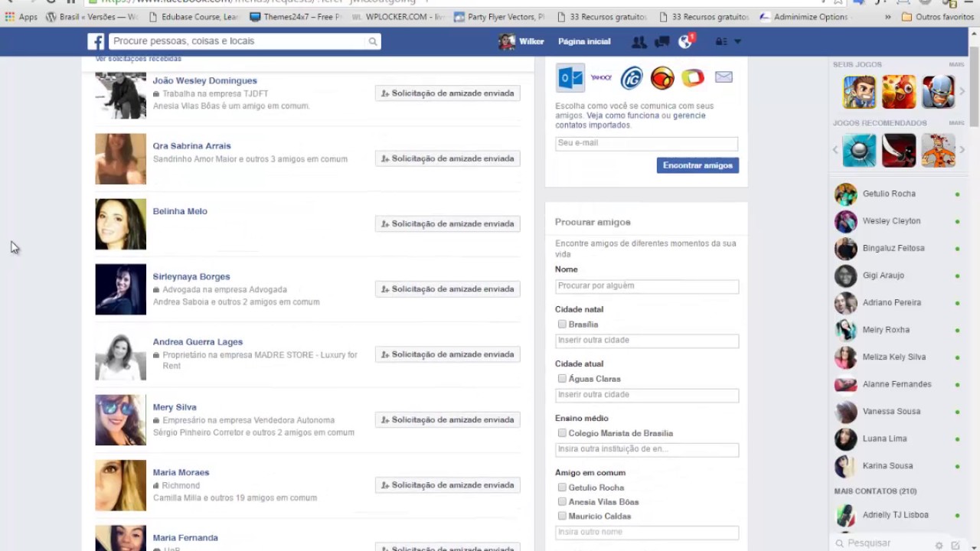The image size is (980, 551).
Task: Click Encontrar amigos button
Action: pos(697,165)
